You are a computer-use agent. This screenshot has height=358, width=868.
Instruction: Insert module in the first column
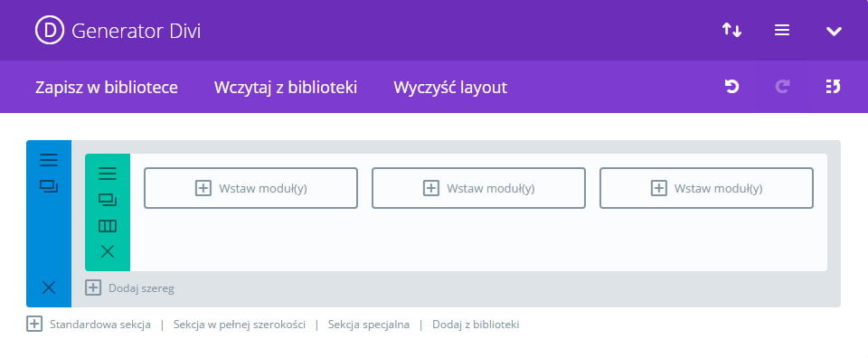pos(250,188)
